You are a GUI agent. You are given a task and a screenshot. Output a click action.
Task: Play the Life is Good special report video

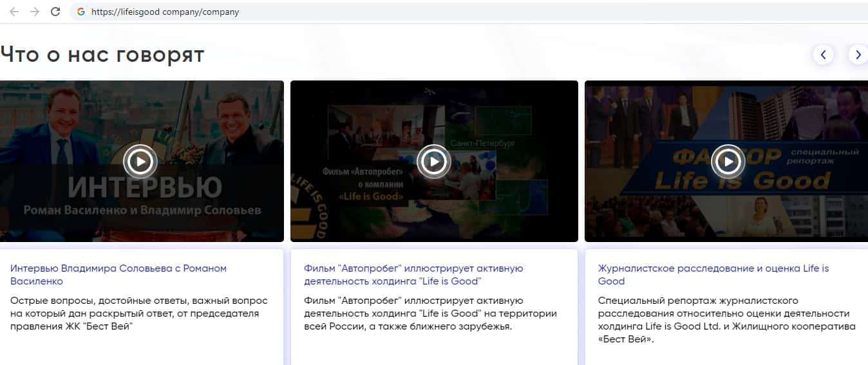coord(728,161)
